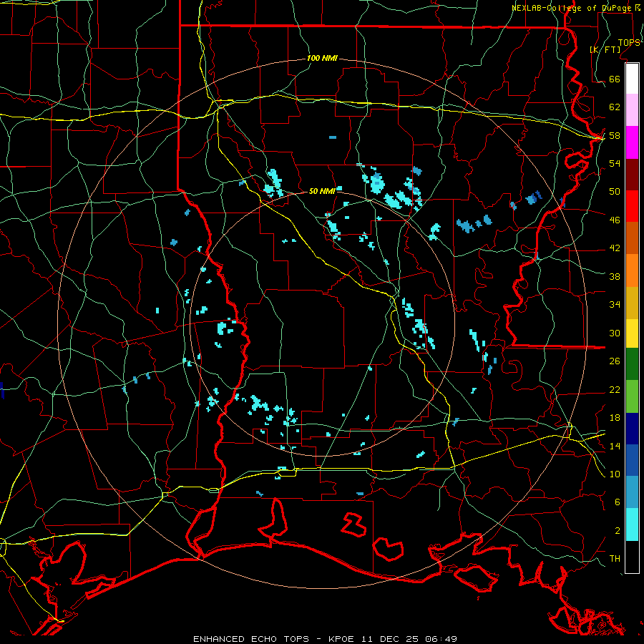Pick the bright yellow legend swatch

[x=632, y=333]
